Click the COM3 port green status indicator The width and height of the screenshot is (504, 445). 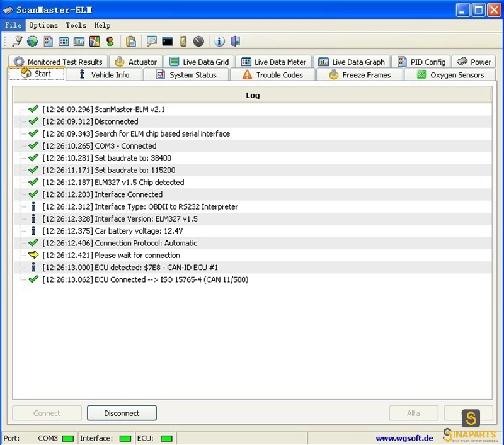click(x=68, y=439)
